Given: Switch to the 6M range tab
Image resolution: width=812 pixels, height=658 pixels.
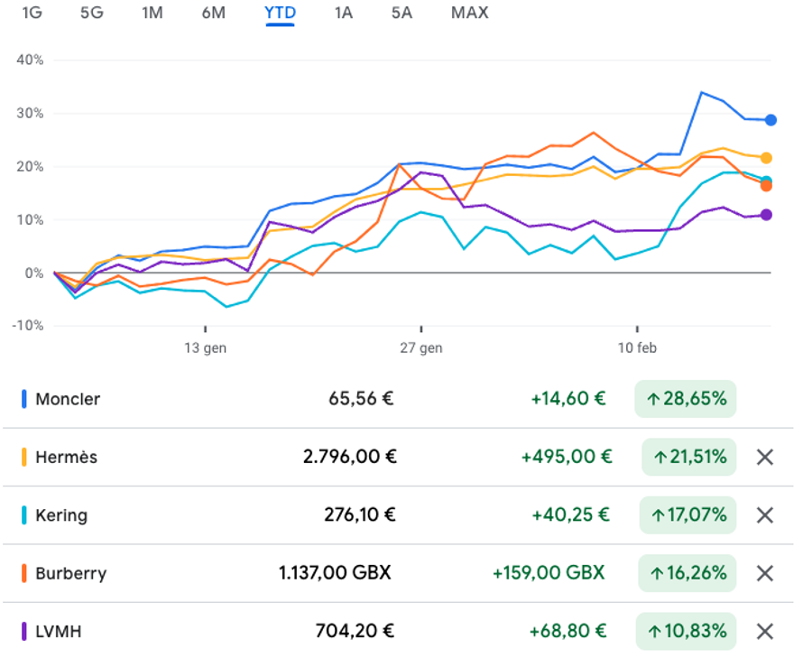Looking at the screenshot, I should [213, 13].
